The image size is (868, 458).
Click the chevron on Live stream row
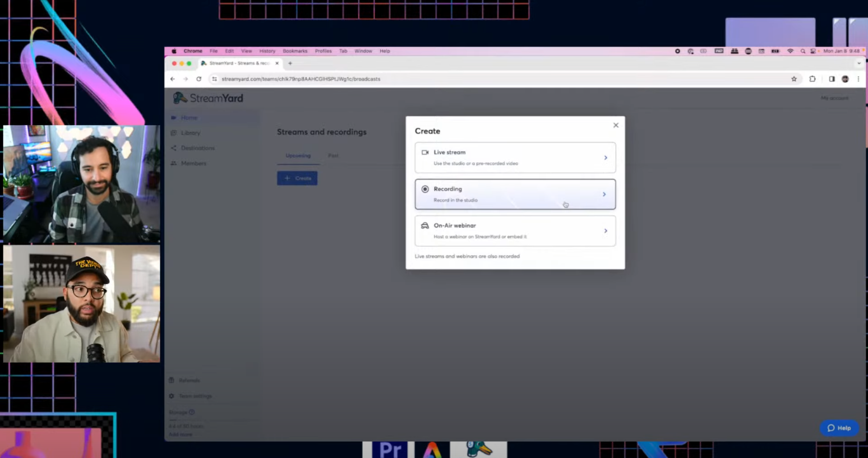606,158
